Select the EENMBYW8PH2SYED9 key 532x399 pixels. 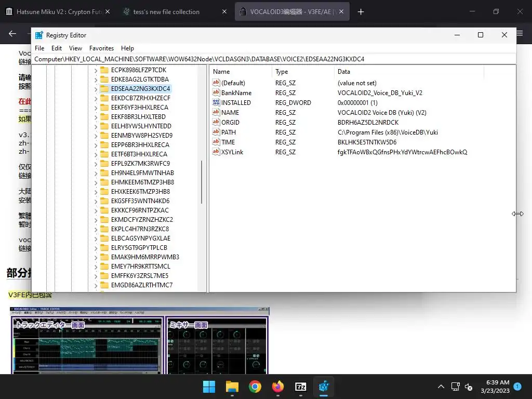[x=142, y=136]
